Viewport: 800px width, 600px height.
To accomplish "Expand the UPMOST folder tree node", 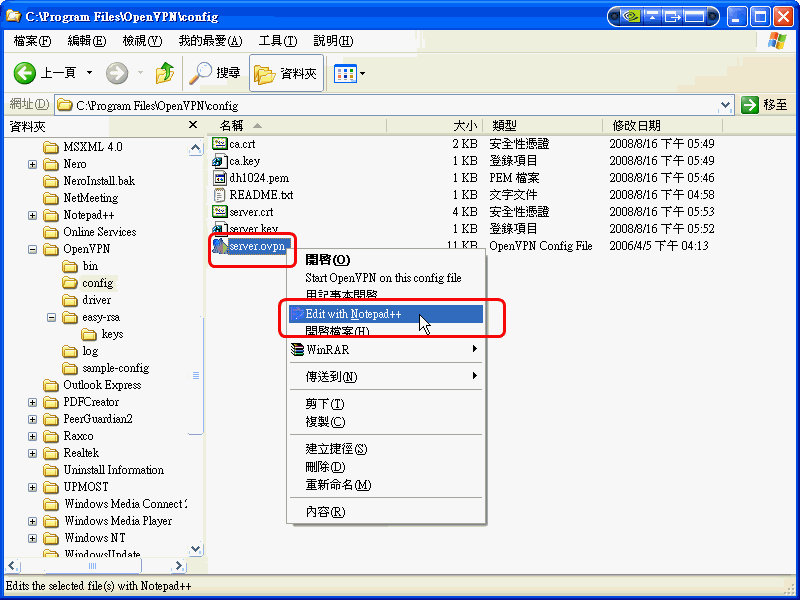I will point(33,487).
